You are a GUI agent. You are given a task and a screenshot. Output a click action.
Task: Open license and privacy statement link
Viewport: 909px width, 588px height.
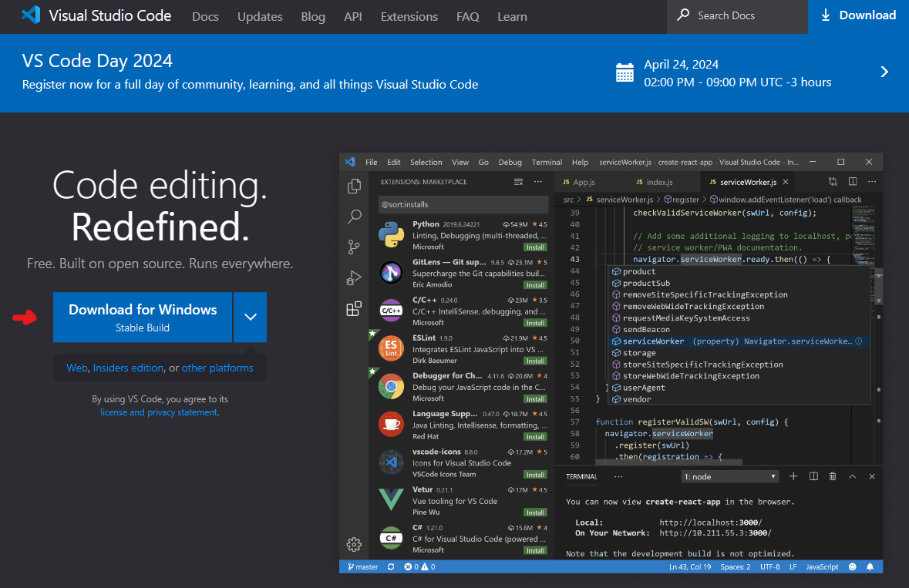159,412
